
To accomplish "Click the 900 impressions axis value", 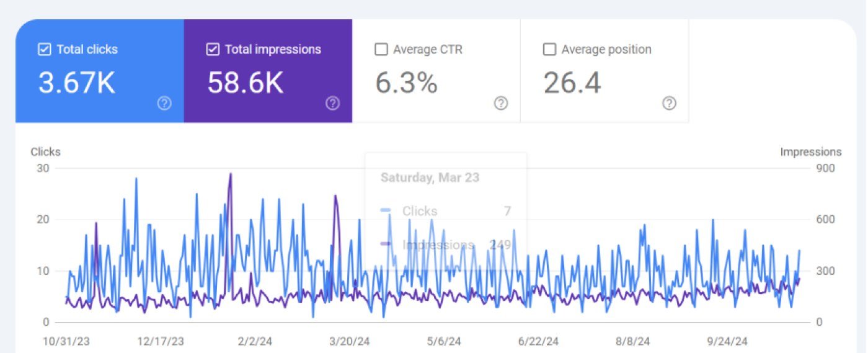I will tap(826, 168).
